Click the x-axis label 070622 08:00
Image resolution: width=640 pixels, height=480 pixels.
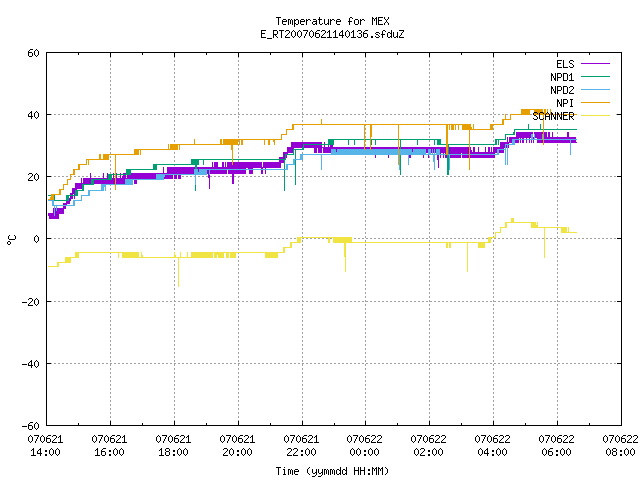coord(620,446)
